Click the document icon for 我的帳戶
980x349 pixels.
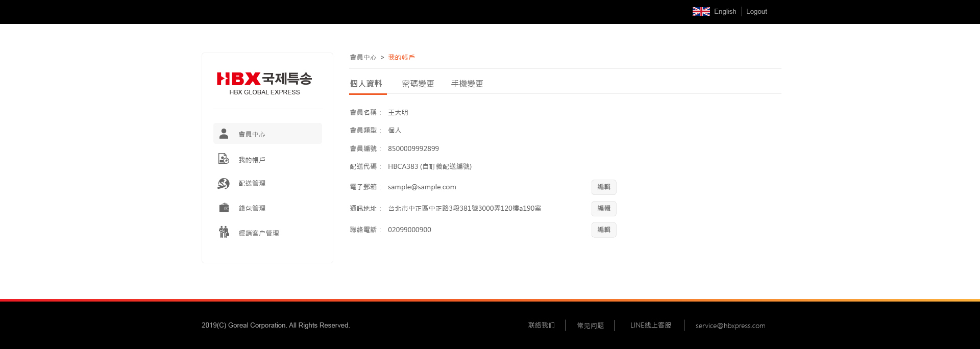pos(224,159)
